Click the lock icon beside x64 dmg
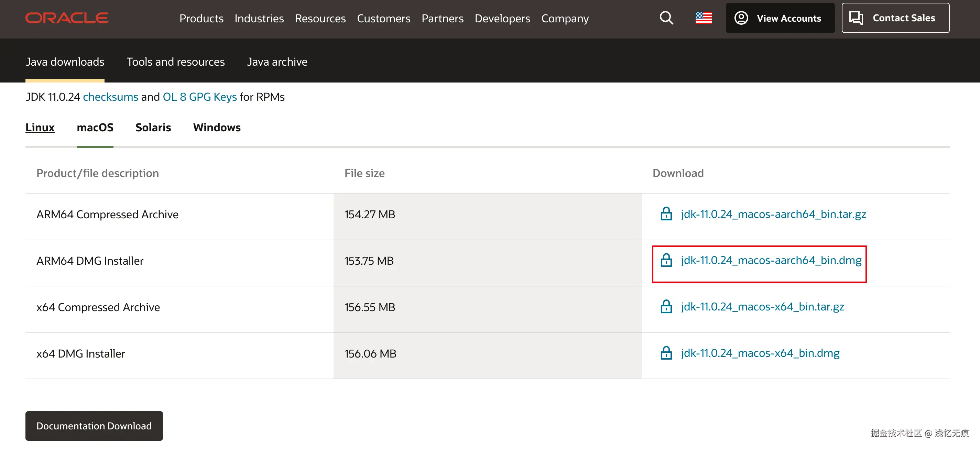Image resolution: width=980 pixels, height=449 pixels. click(x=666, y=353)
